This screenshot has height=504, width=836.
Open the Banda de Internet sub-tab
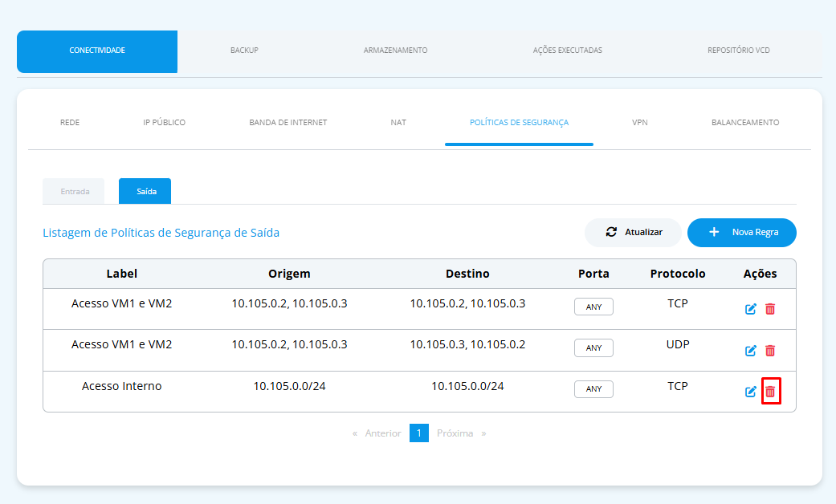[288, 123]
